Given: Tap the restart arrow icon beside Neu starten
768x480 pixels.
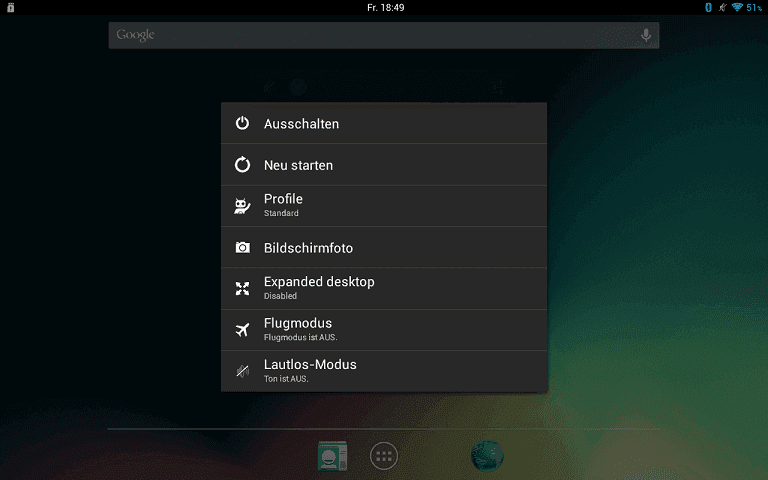Looking at the screenshot, I should coord(242,165).
